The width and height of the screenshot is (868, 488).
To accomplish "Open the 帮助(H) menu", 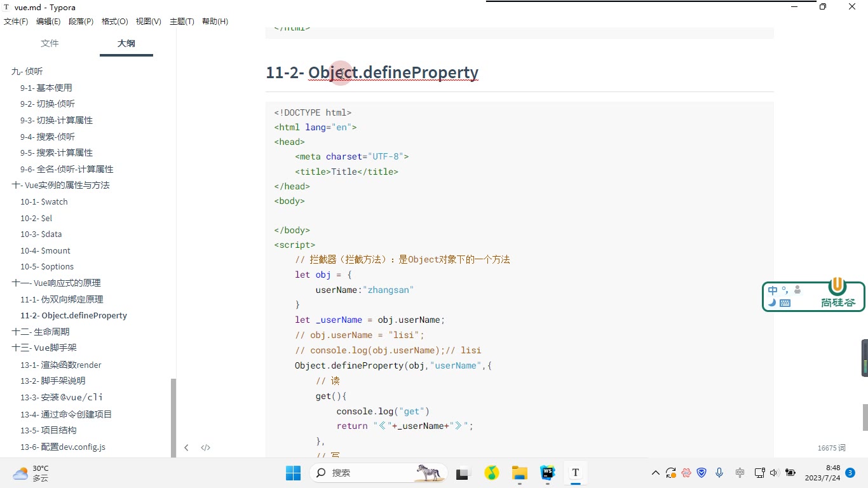I will 215,22.
